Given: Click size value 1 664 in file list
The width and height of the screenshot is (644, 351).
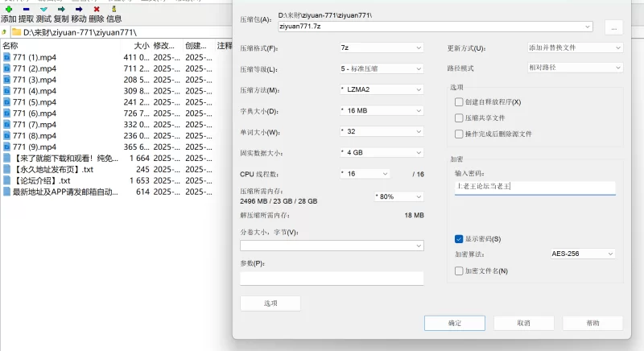Looking at the screenshot, I should click(139, 158).
